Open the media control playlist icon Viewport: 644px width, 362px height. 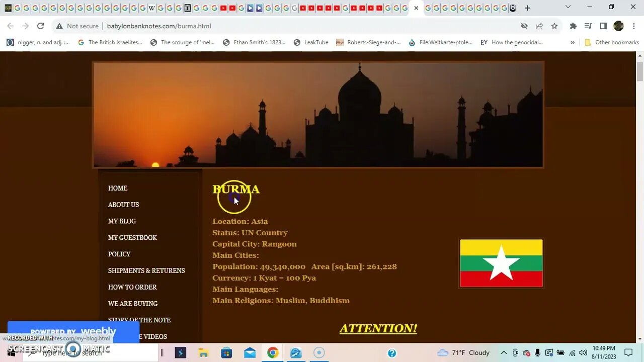click(x=588, y=26)
